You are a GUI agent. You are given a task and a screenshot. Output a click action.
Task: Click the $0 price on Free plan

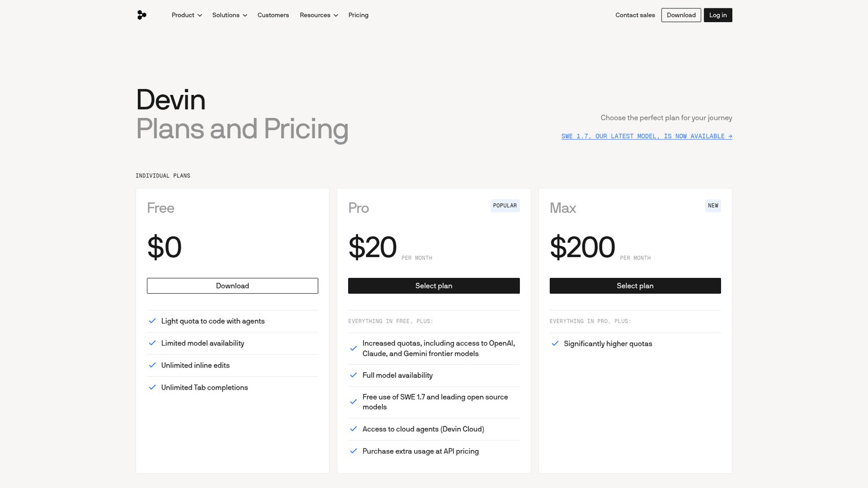(164, 247)
